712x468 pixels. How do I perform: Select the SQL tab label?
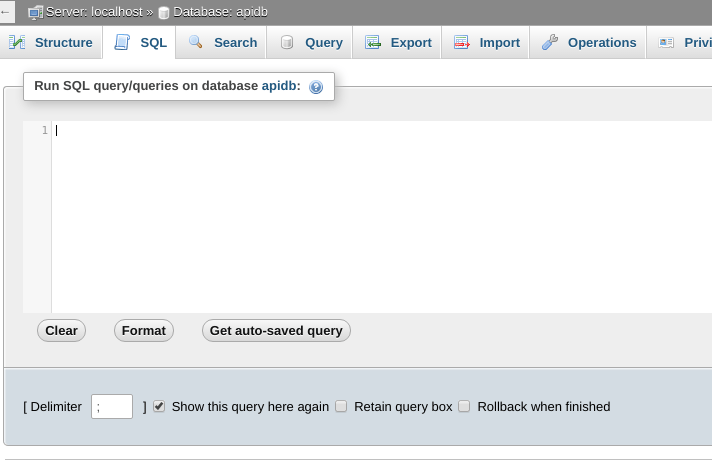pyautogui.click(x=153, y=43)
